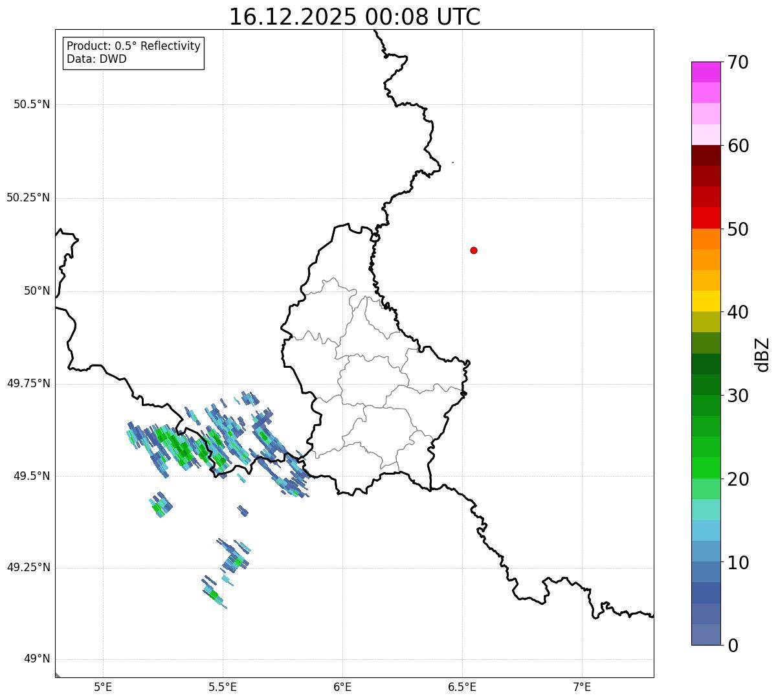Click the gray-blue bottom colorbar swatch at 0

point(706,635)
